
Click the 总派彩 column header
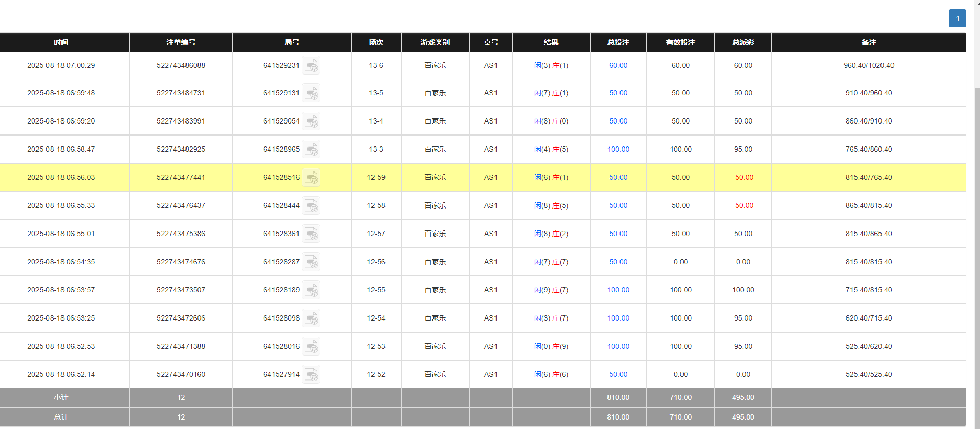tap(743, 42)
